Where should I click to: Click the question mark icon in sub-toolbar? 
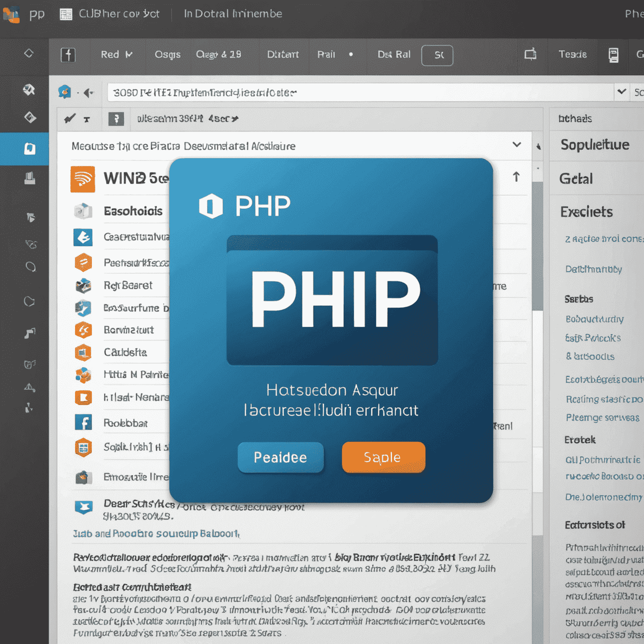tap(116, 119)
